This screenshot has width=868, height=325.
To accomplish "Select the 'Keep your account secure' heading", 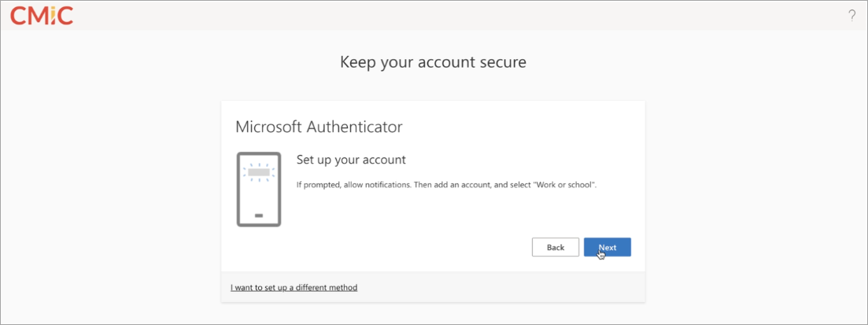I will (x=433, y=62).
